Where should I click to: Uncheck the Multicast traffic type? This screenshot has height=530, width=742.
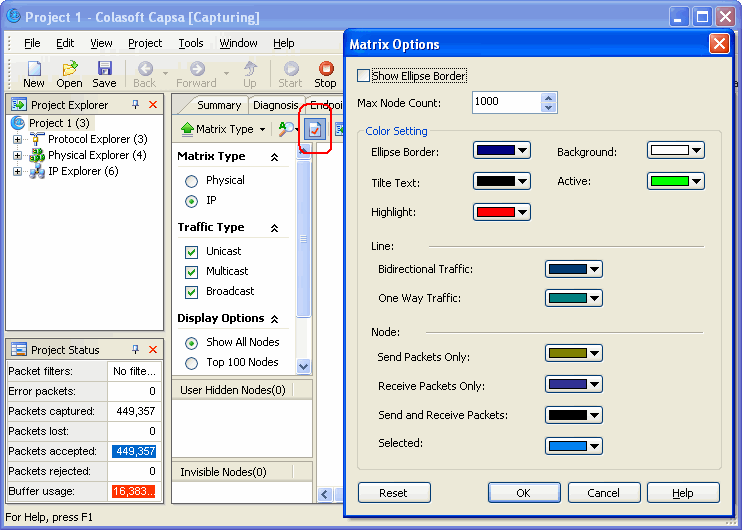(x=191, y=272)
